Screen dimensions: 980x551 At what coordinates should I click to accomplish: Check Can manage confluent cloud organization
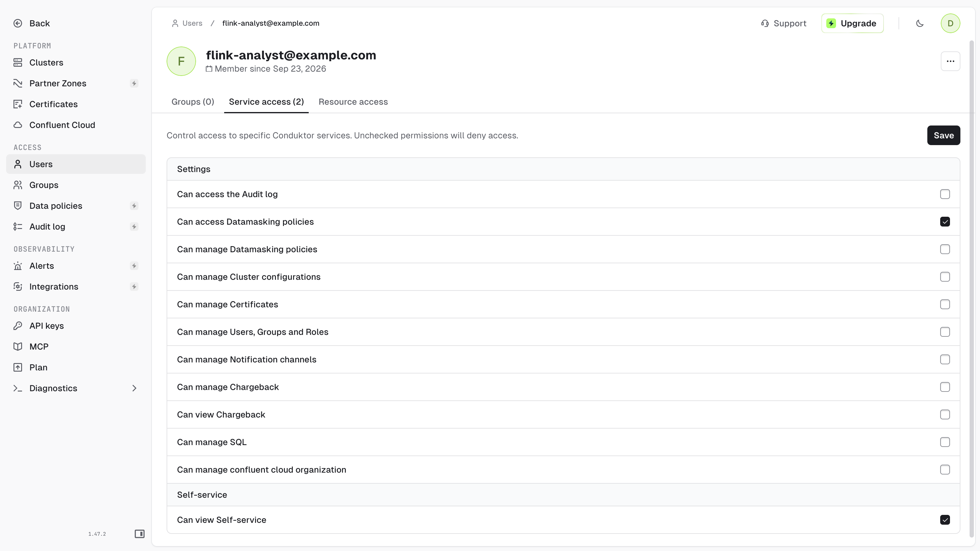(x=944, y=470)
